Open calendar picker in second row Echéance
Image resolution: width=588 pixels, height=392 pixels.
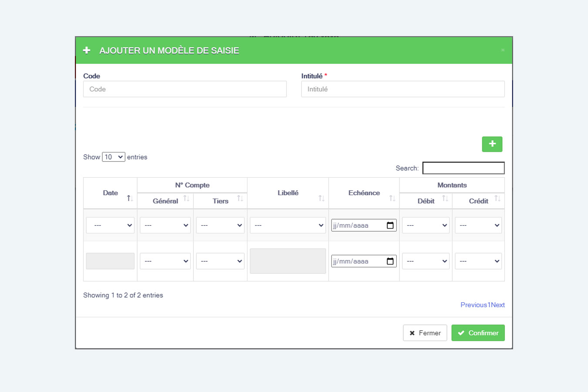click(x=390, y=261)
